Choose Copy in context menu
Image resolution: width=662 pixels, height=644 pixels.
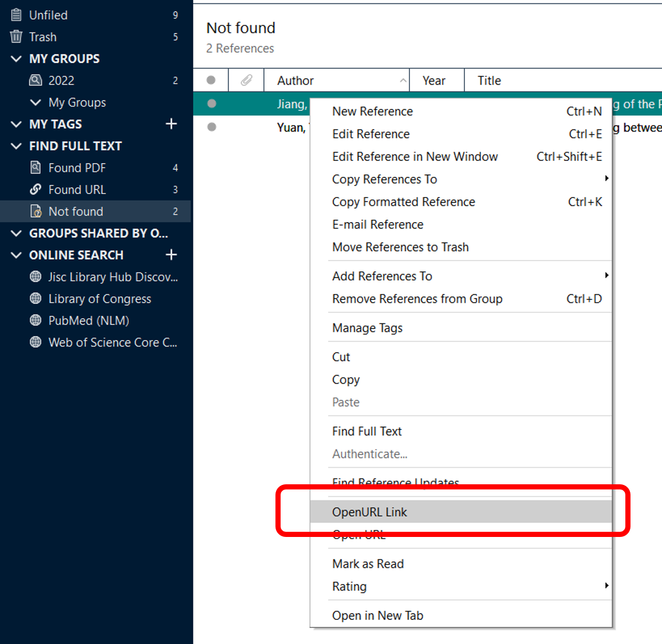point(461,380)
